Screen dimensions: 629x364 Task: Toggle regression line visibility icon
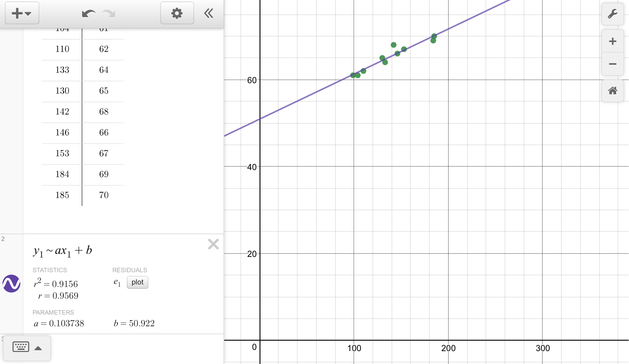click(x=11, y=283)
